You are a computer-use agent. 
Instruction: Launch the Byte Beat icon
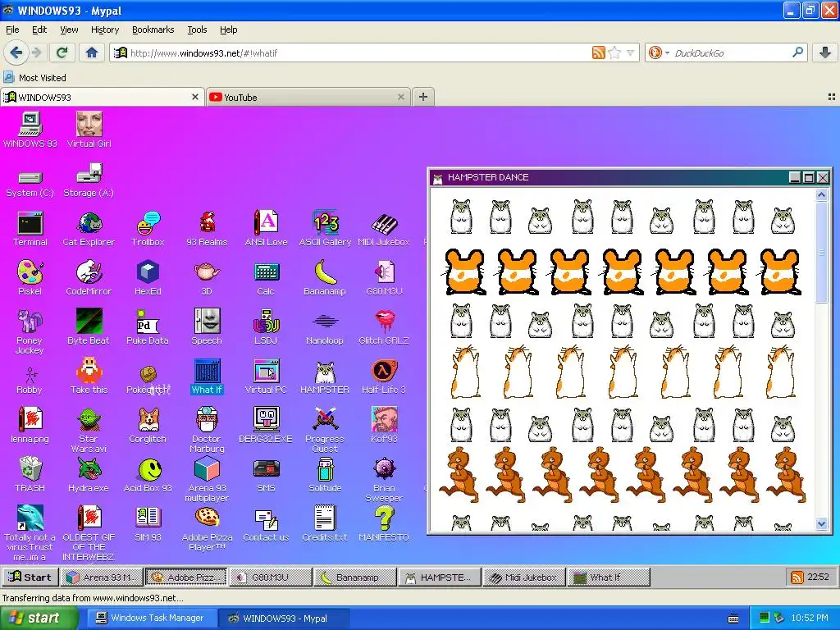tap(89, 326)
